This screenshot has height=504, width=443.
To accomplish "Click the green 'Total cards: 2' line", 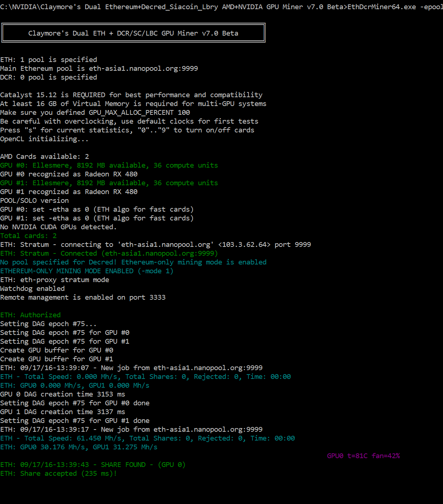I will point(28,236).
